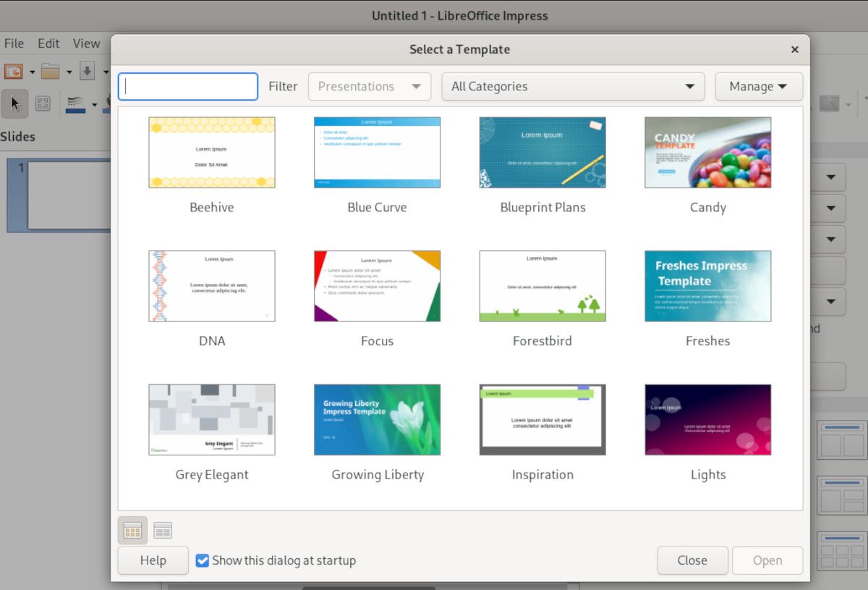
Task: Open the Manage dropdown
Action: tap(758, 86)
